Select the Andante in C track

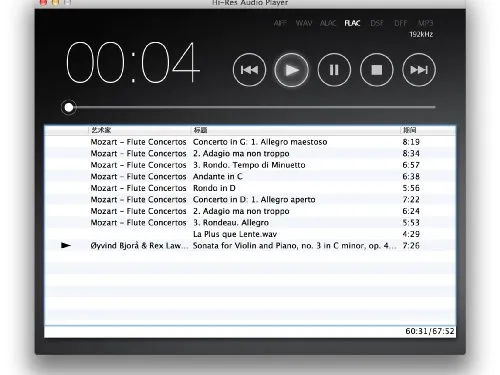250,177
